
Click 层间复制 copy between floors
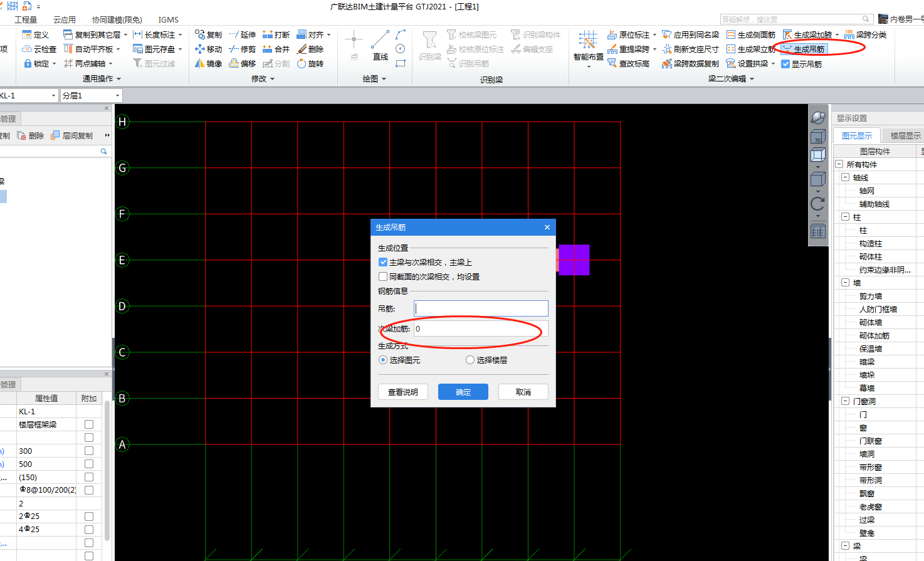[x=71, y=135]
